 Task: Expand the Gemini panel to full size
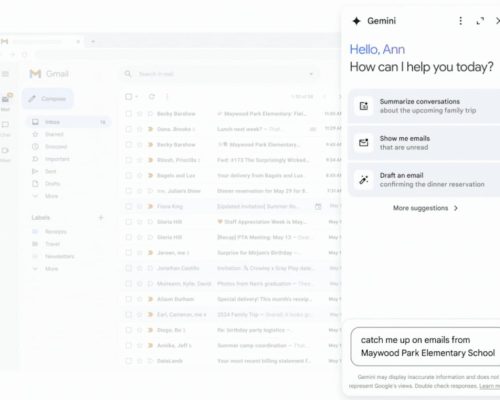pyautogui.click(x=480, y=21)
